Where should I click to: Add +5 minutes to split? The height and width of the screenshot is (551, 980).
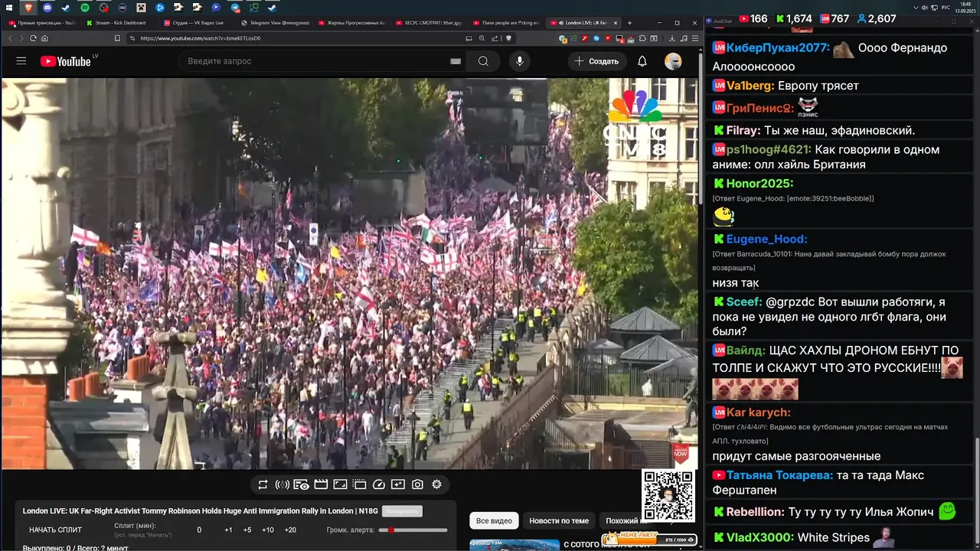coord(247,530)
